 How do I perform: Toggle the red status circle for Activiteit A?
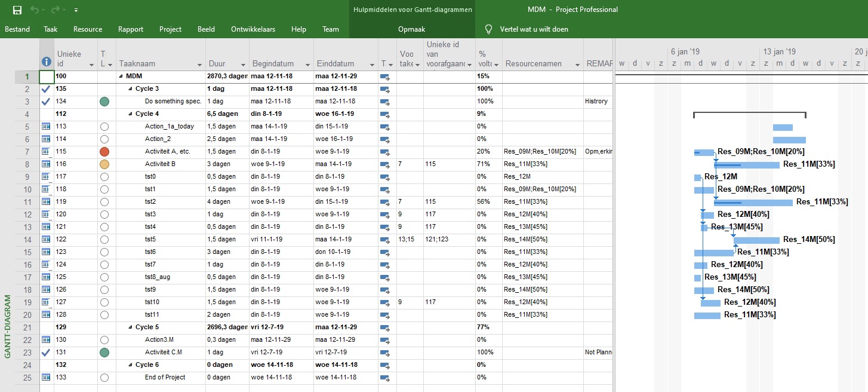(x=104, y=152)
